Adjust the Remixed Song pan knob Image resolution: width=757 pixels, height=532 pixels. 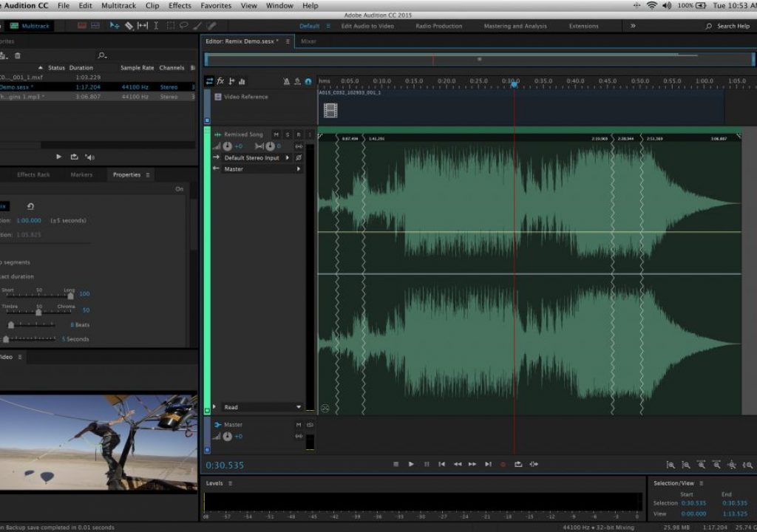[x=271, y=146]
